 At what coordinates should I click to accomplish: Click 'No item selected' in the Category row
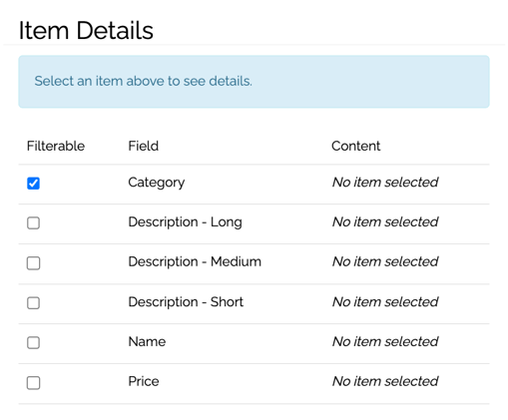click(385, 183)
